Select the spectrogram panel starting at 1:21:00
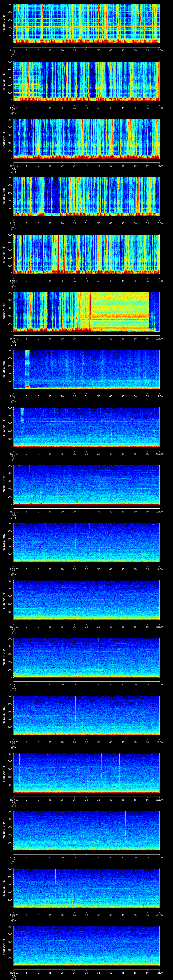173x980 pixels. [87, 427]
